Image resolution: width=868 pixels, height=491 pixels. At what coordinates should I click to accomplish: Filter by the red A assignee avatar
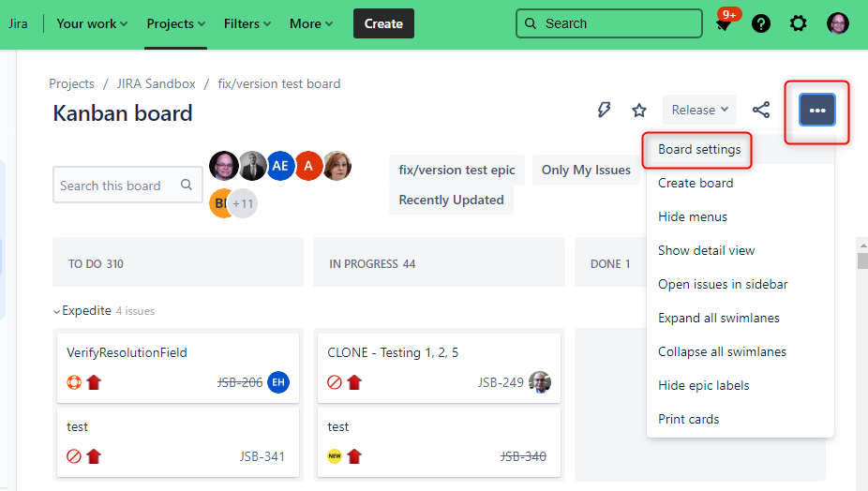point(308,166)
